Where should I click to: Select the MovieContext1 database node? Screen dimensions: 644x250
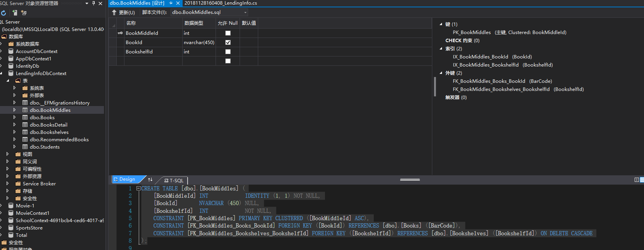tap(33, 213)
